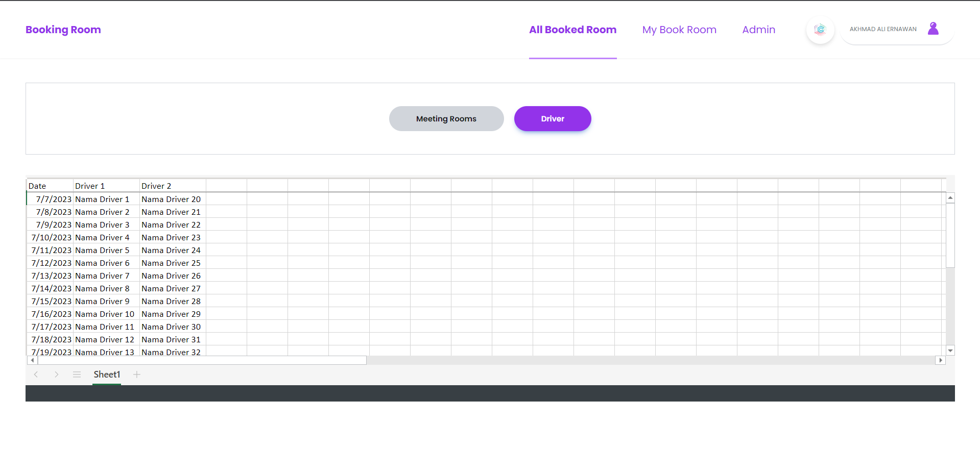Select the Driver button
980x450 pixels.
point(553,118)
